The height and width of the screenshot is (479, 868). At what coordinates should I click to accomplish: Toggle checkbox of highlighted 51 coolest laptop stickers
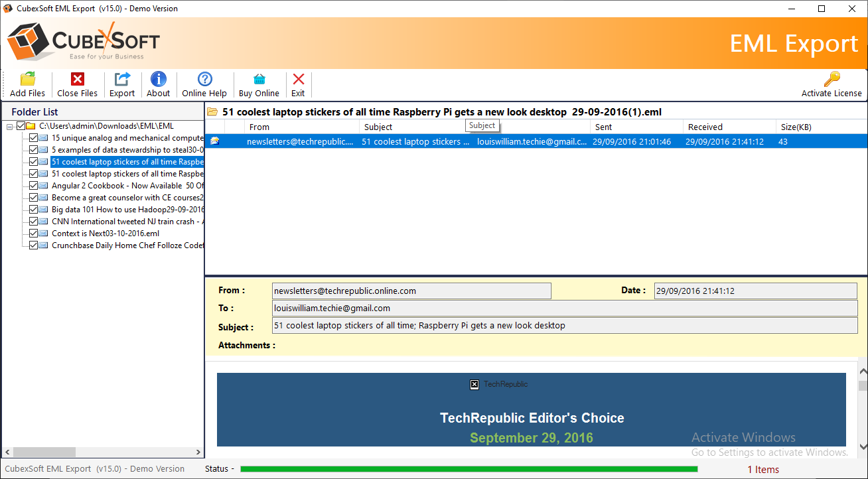pos(34,162)
